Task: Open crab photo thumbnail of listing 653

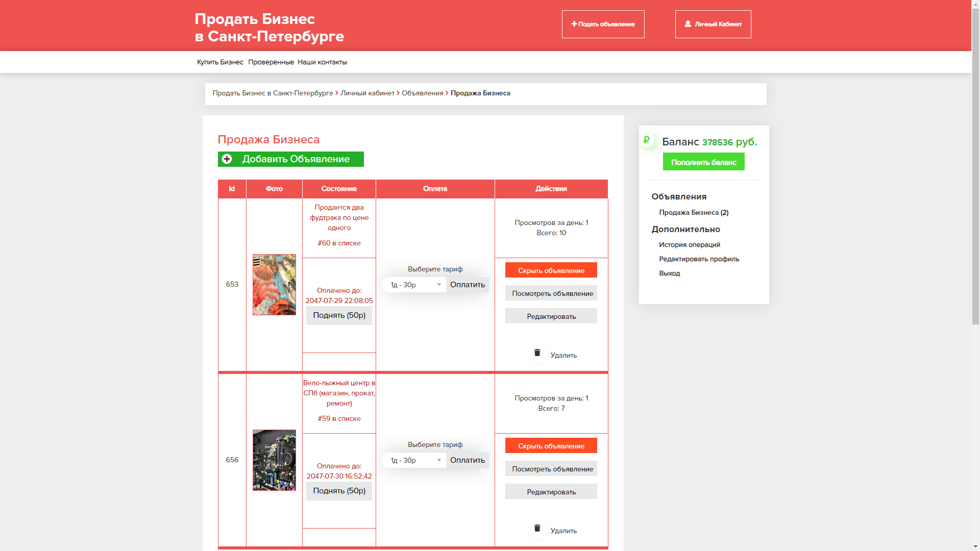Action: point(274,285)
